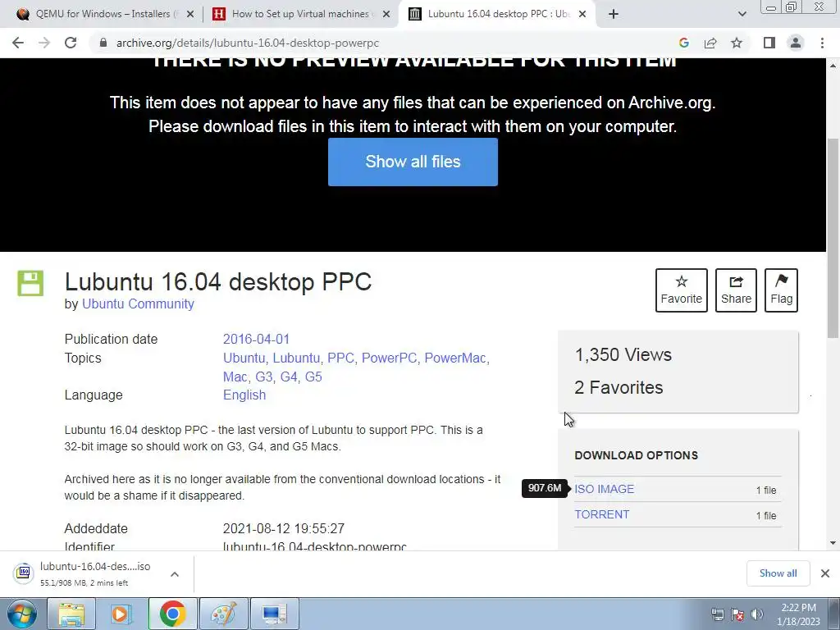This screenshot has width=840, height=630.
Task: Open the Windows Start menu
Action: [x=22, y=614]
